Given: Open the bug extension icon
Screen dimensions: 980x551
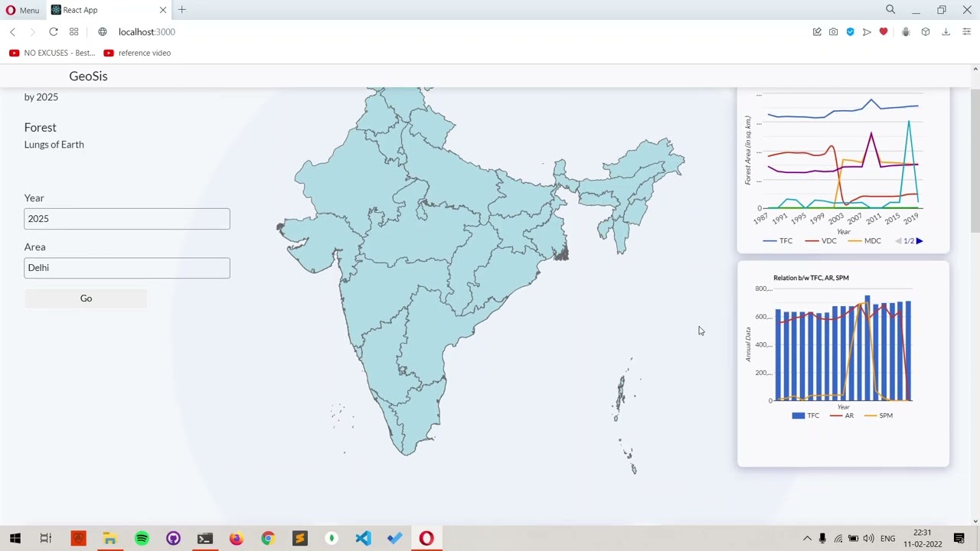Looking at the screenshot, I should (x=906, y=32).
